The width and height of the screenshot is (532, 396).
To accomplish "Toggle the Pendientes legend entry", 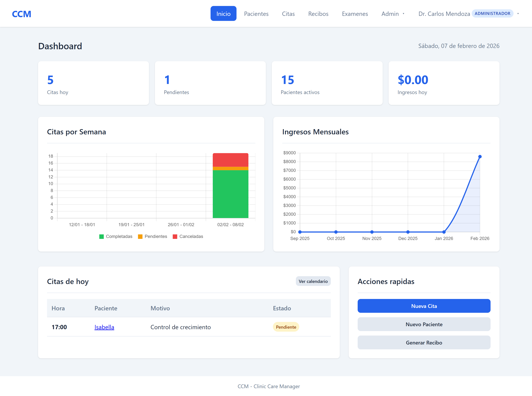I will click(153, 236).
